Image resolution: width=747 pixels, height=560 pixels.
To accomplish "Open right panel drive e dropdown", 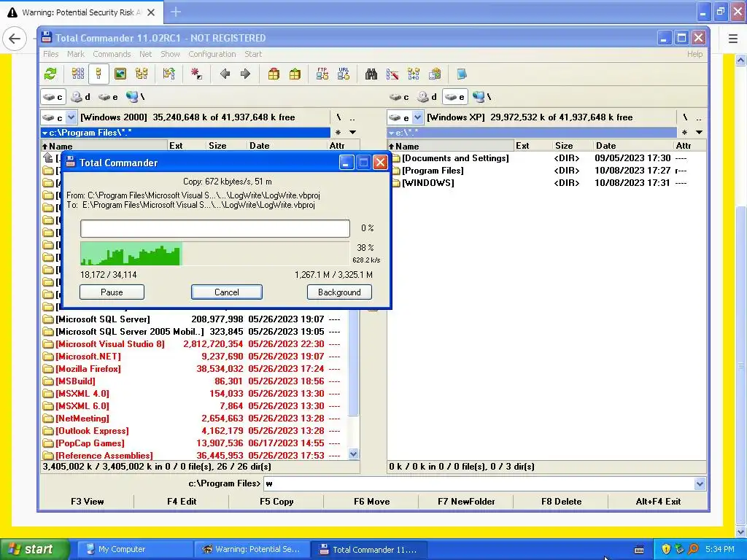I will tap(417, 117).
